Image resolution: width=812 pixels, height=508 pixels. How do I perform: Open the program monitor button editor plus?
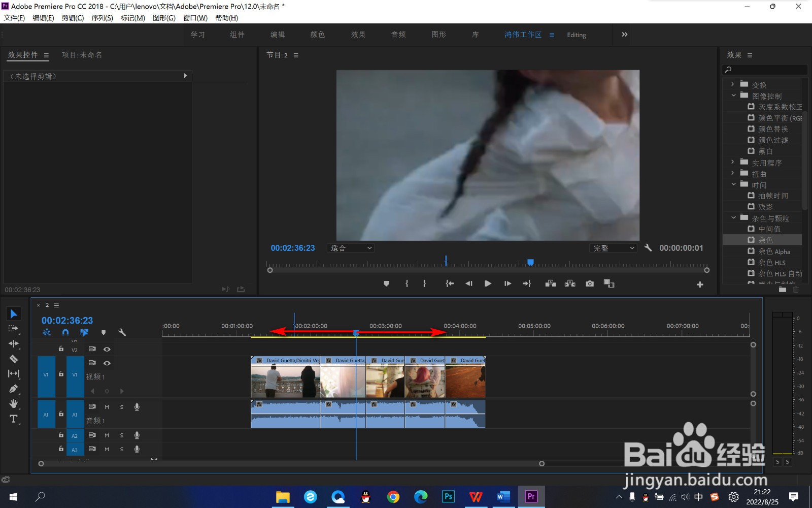coord(700,284)
